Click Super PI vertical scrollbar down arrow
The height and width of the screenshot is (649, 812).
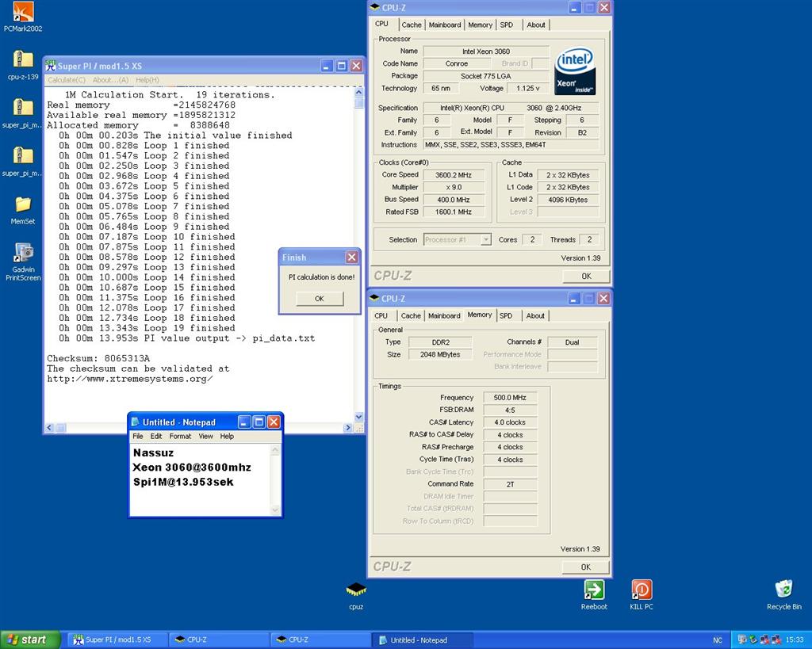(x=359, y=417)
